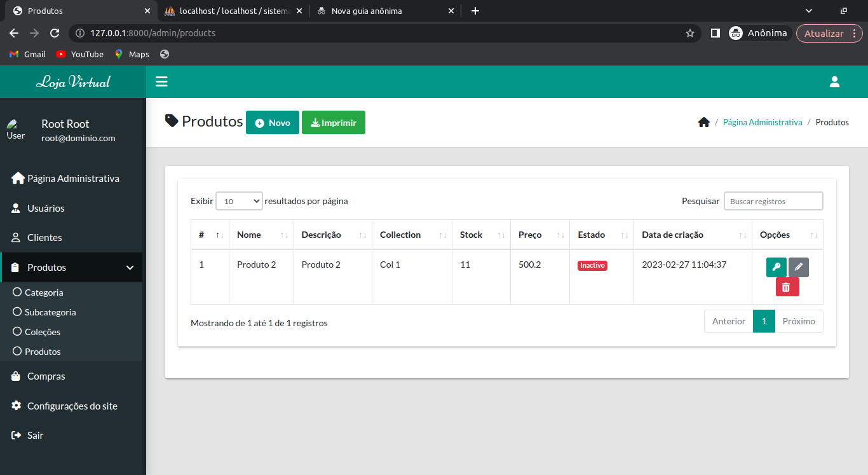Click the Novo button to add a product
The height and width of the screenshot is (475, 868).
272,122
